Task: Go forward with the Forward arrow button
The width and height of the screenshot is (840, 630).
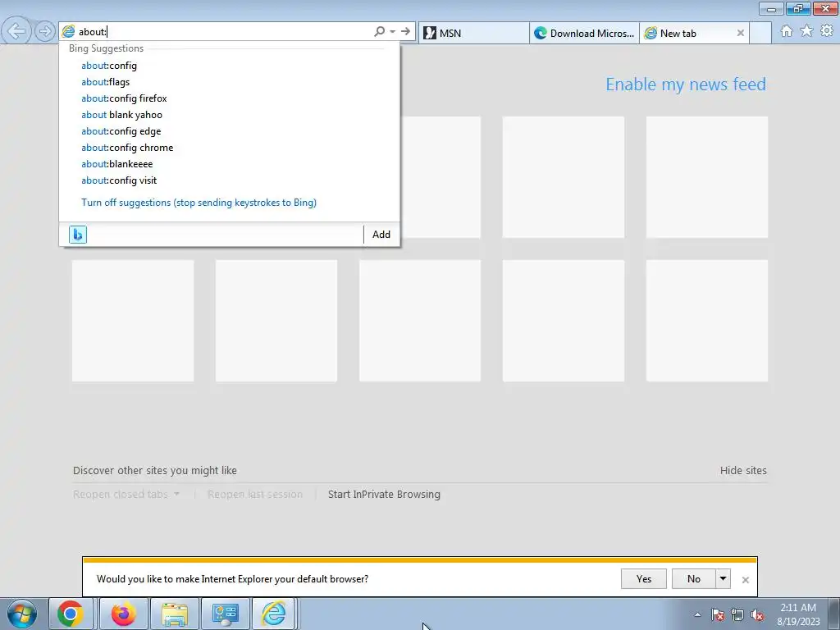Action: pyautogui.click(x=44, y=31)
